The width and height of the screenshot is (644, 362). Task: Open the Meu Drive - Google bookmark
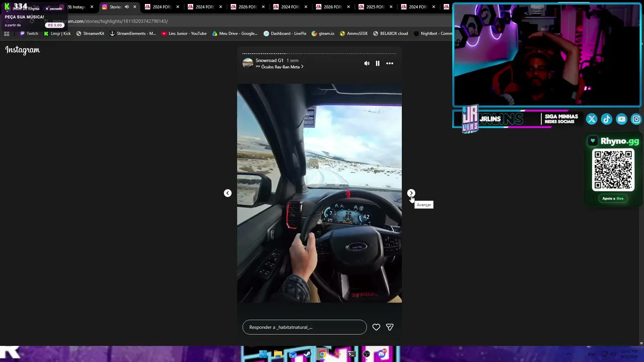pyautogui.click(x=234, y=34)
